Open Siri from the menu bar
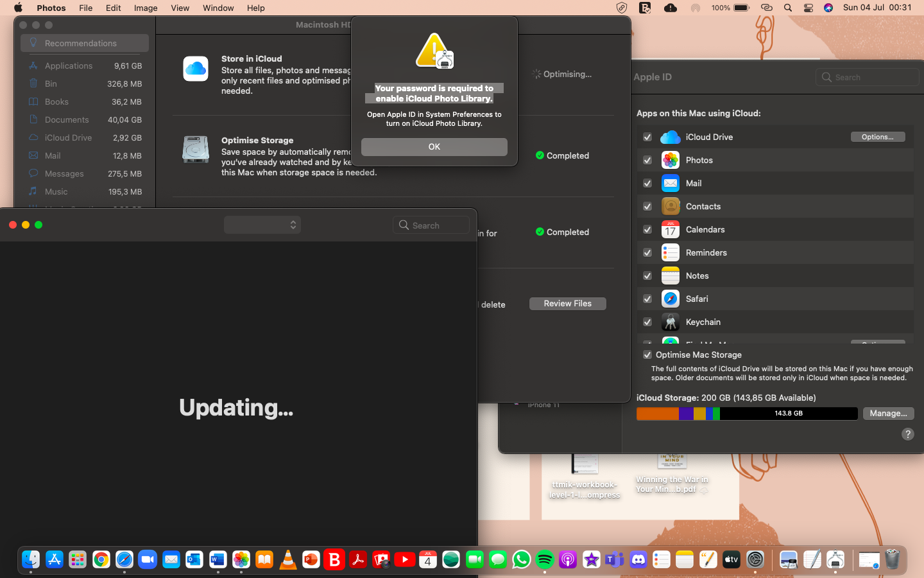 [x=828, y=8]
